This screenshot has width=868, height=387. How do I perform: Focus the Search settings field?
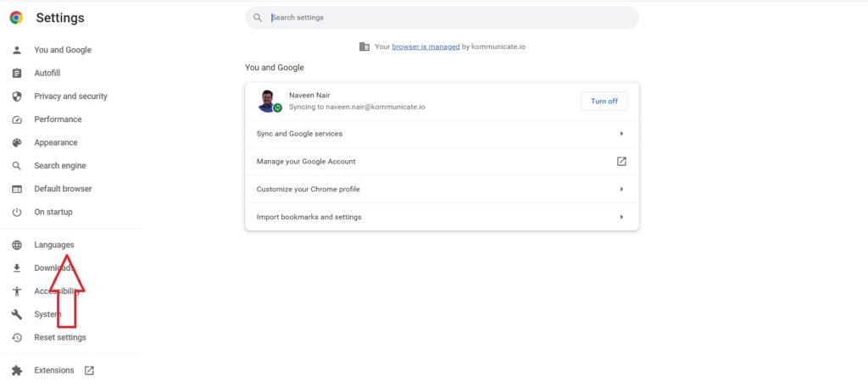[442, 18]
